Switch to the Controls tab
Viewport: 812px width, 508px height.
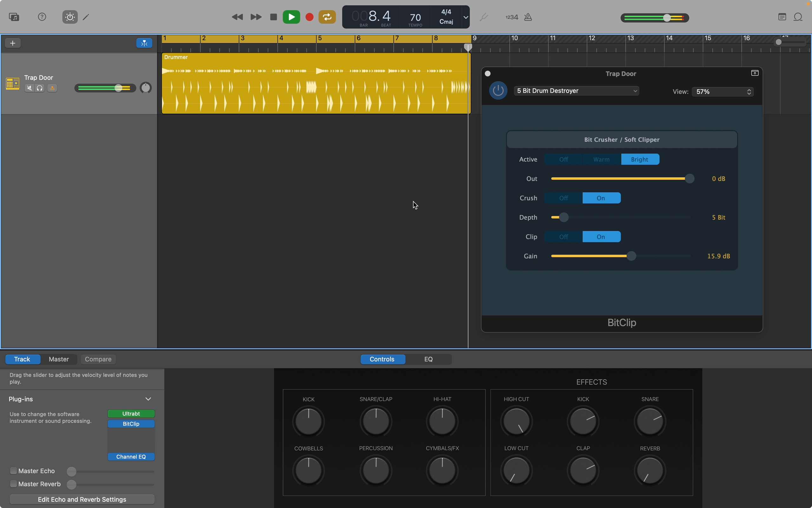click(382, 359)
